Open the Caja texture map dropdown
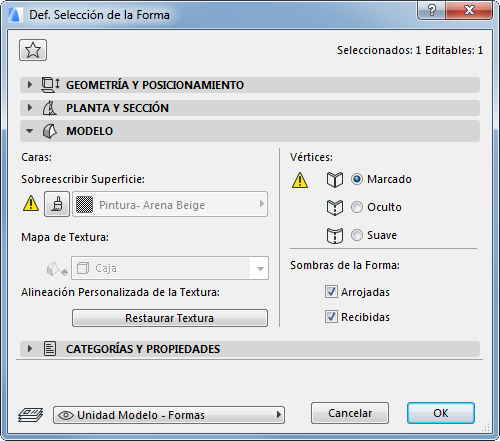This screenshot has height=441, width=500. [170, 268]
